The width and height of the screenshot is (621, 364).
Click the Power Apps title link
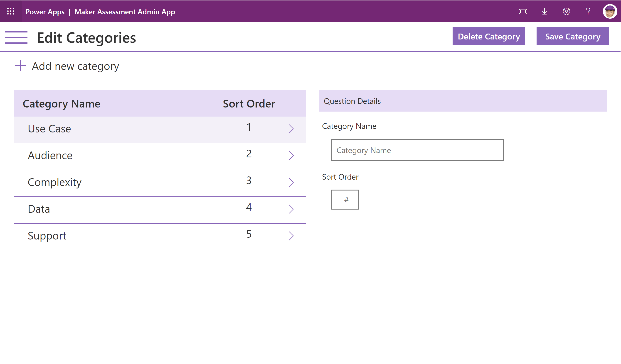pyautogui.click(x=45, y=12)
